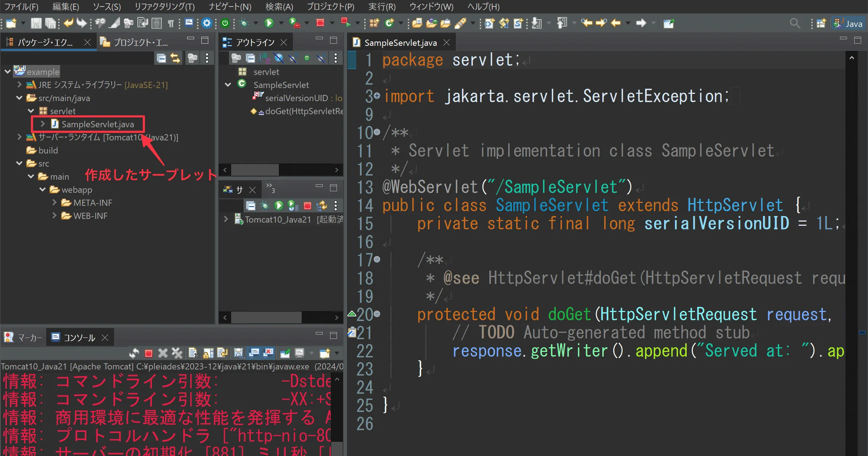Switch to プロジェクト・エクスプローラー tab
Image resolution: width=868 pixels, height=456 pixels.
(x=134, y=43)
